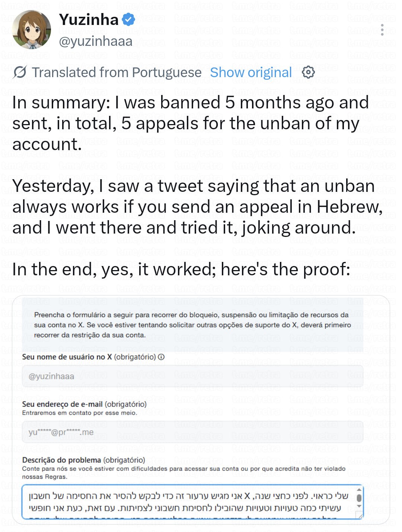Image resolution: width=402 pixels, height=532 pixels.
Task: Click info icon next to username label
Action: [161, 357]
